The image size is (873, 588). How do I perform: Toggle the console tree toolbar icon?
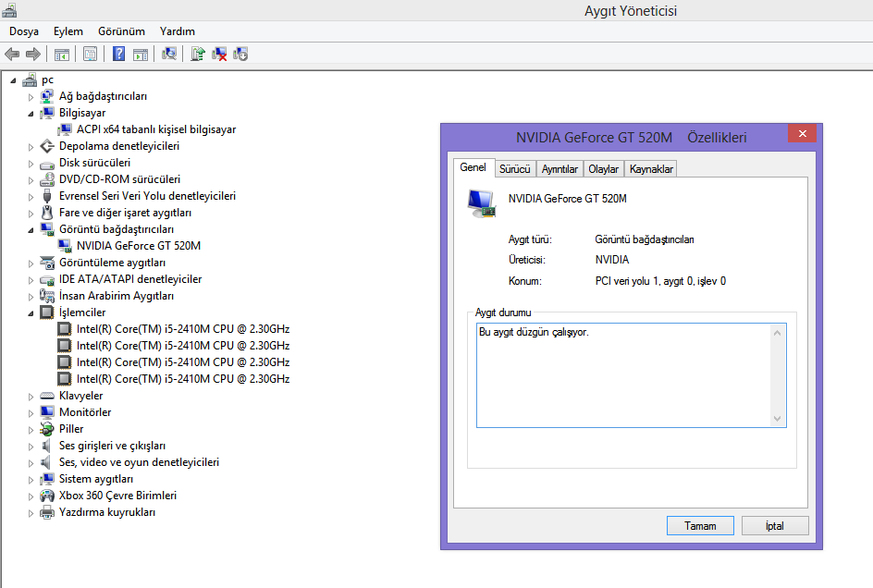pos(62,54)
